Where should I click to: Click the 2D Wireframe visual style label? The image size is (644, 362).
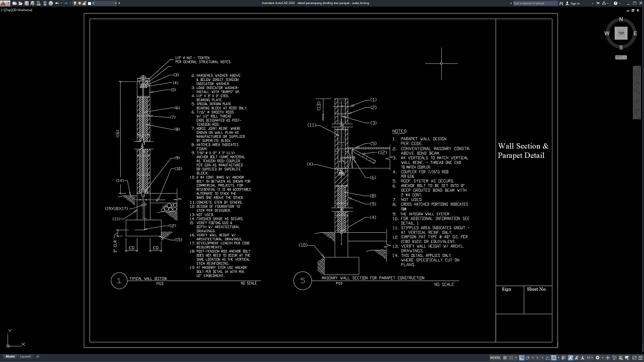(24, 10)
